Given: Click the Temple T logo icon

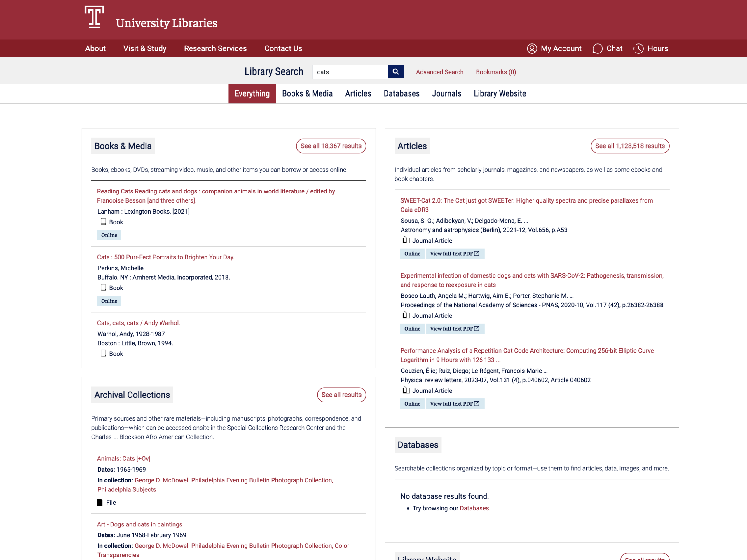Looking at the screenshot, I should point(94,17).
